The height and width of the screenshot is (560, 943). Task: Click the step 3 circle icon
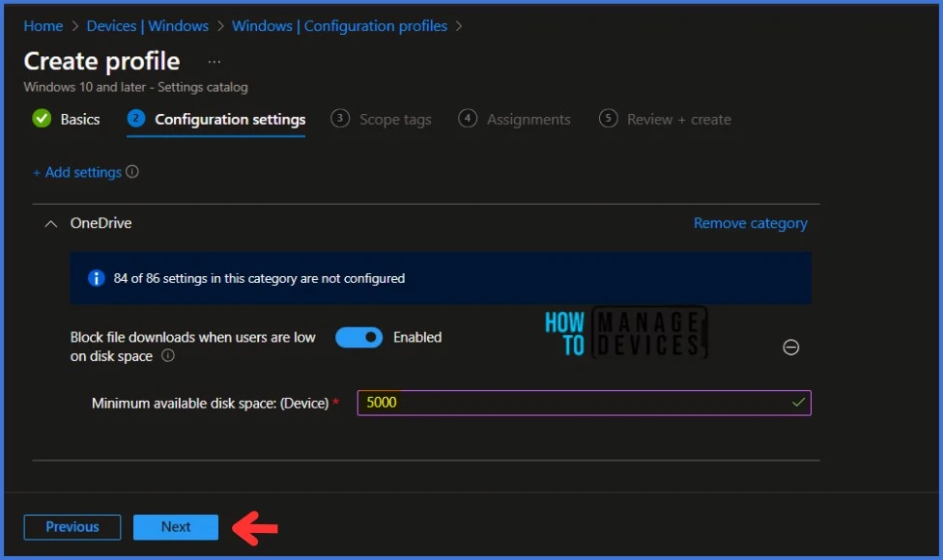[340, 119]
